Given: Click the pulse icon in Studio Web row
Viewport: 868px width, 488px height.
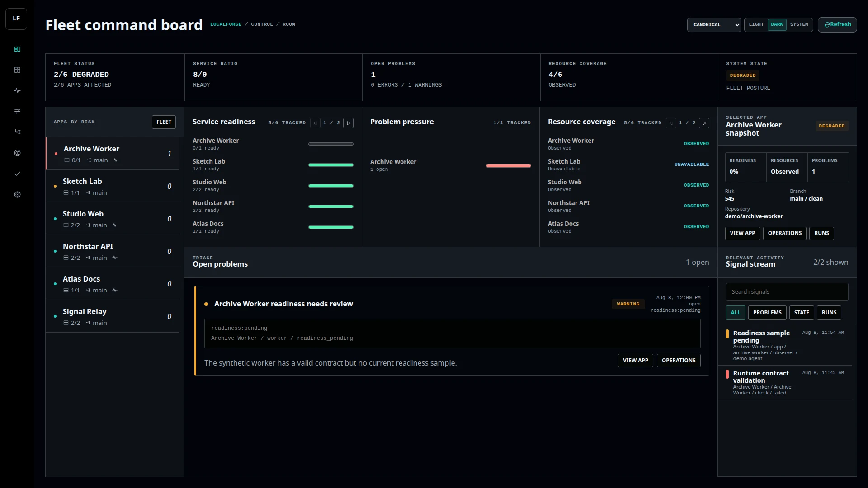Looking at the screenshot, I should pos(115,225).
